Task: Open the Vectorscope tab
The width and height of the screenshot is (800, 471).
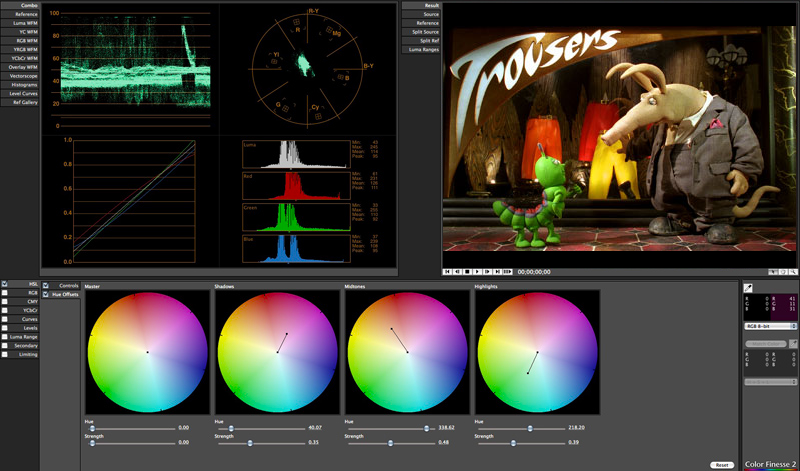Action: [20, 76]
